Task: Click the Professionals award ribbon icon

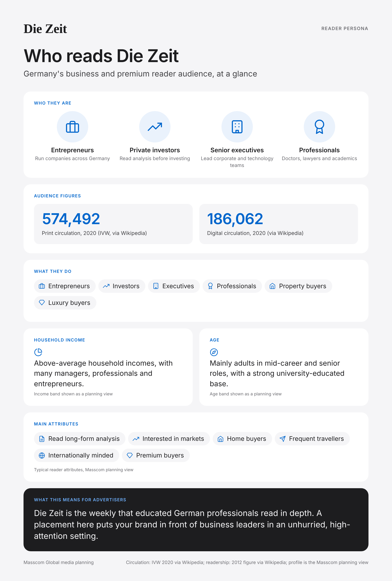Action: [319, 127]
